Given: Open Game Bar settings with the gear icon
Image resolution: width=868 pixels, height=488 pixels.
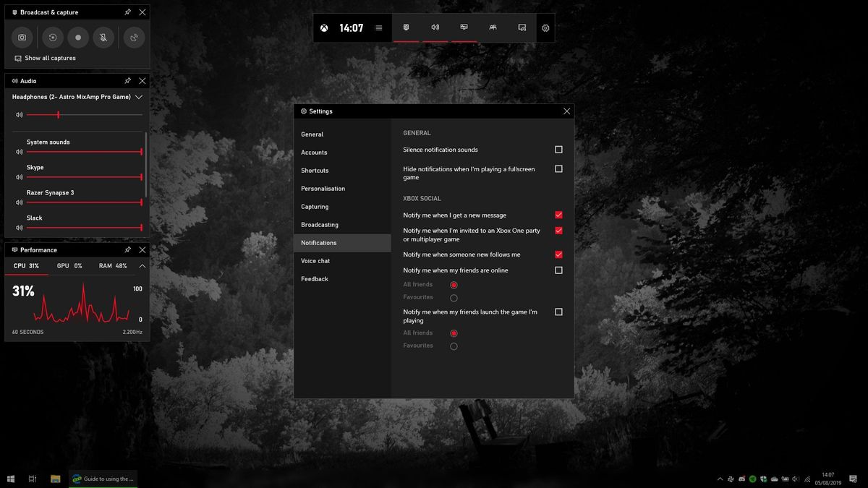Looking at the screenshot, I should [x=545, y=27].
